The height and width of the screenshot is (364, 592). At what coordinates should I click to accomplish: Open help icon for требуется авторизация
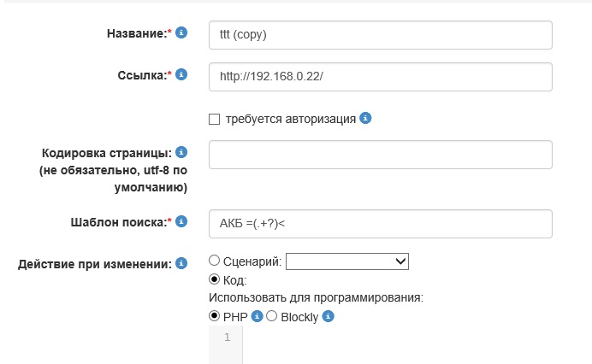tap(365, 118)
